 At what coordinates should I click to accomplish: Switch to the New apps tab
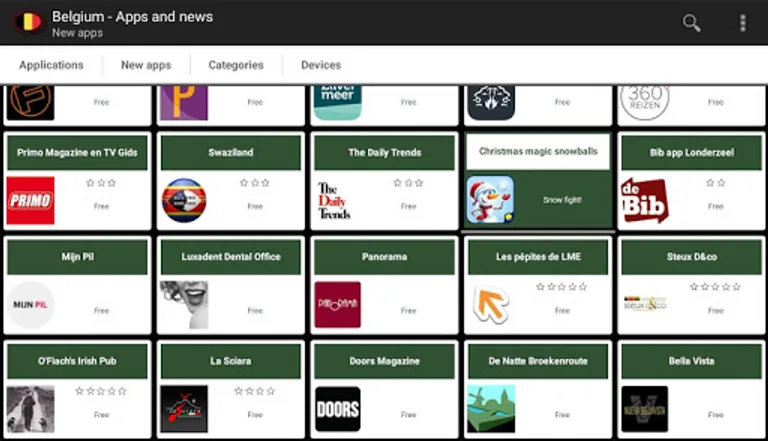coord(146,65)
